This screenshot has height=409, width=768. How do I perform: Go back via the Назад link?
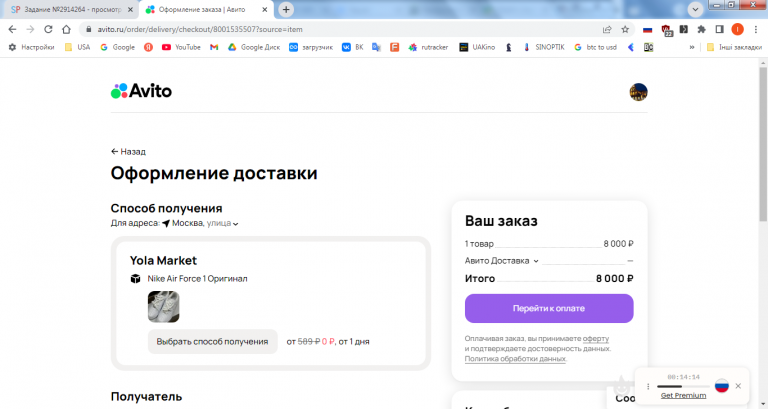click(x=128, y=152)
